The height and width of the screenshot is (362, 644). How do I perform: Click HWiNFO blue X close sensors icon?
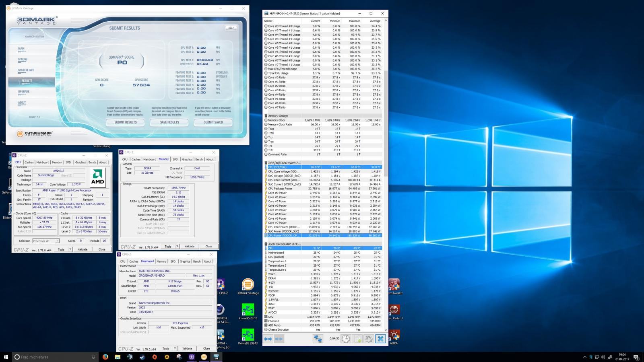pyautogui.click(x=380, y=339)
